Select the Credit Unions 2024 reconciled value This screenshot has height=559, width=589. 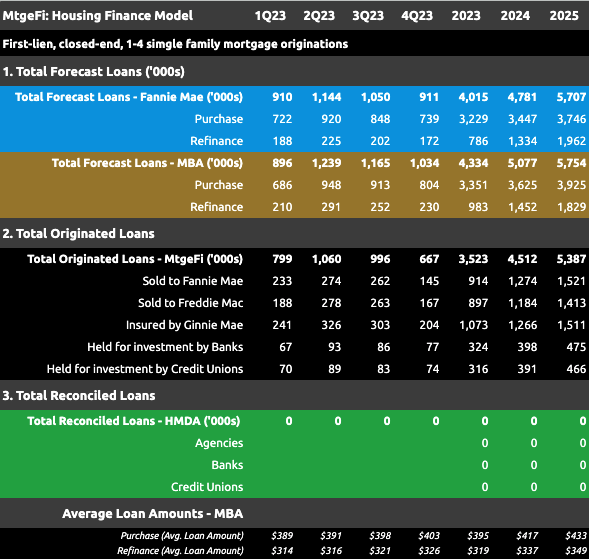pos(534,487)
